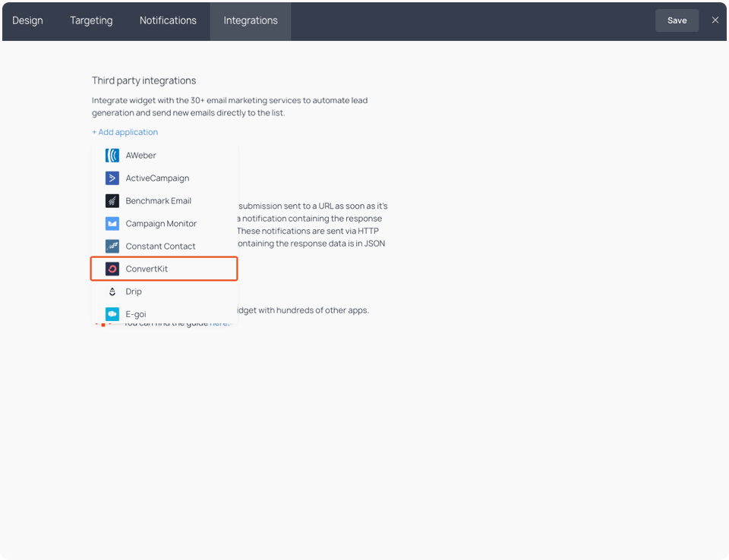This screenshot has width=729, height=560.
Task: Click the 'here' guide link
Action: point(220,322)
